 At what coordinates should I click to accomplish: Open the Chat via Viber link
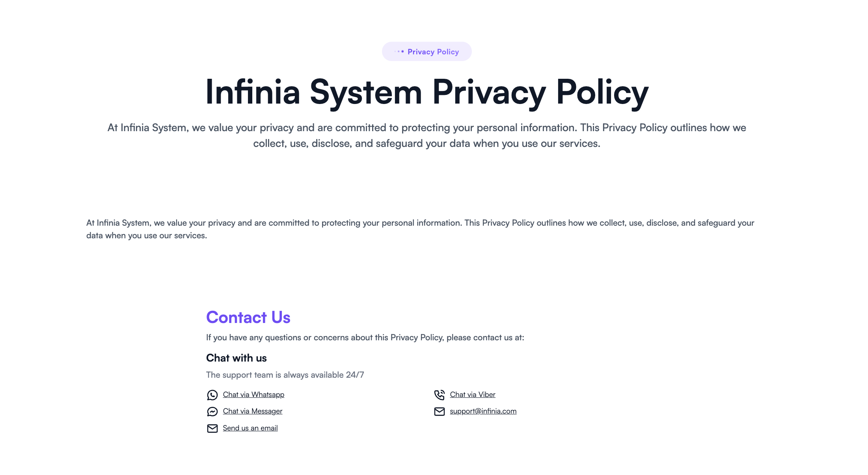(473, 395)
